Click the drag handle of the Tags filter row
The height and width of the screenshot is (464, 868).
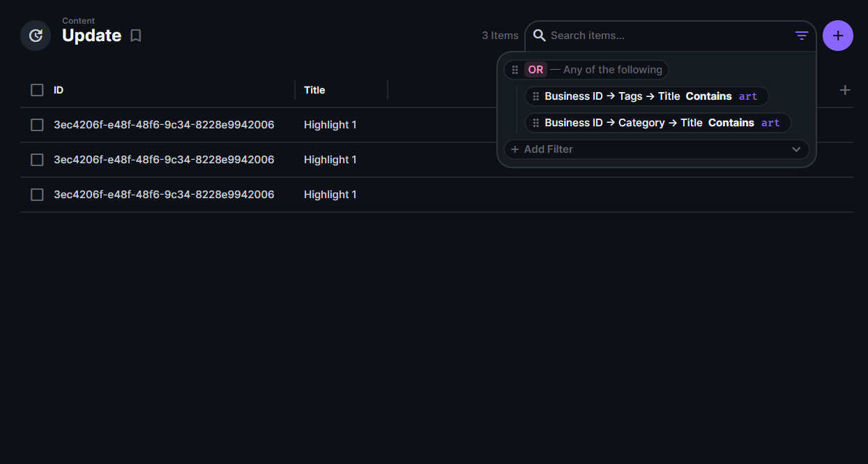(x=535, y=96)
